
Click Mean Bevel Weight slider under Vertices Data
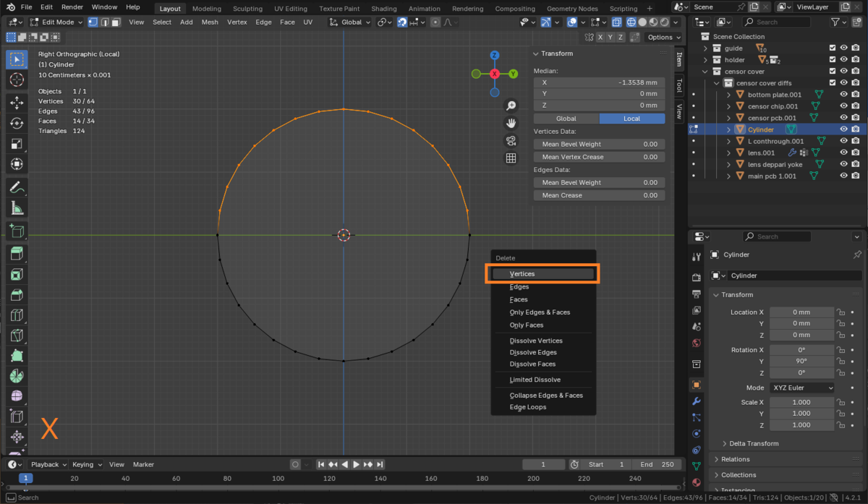[x=599, y=144]
